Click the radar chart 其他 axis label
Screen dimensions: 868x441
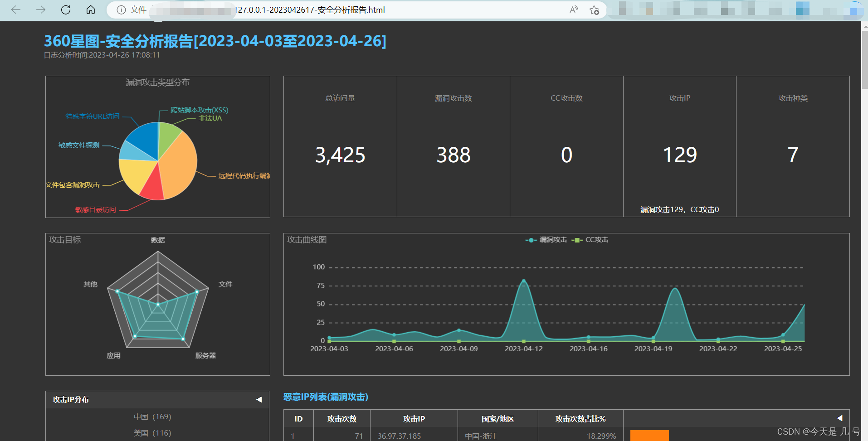[x=90, y=284]
